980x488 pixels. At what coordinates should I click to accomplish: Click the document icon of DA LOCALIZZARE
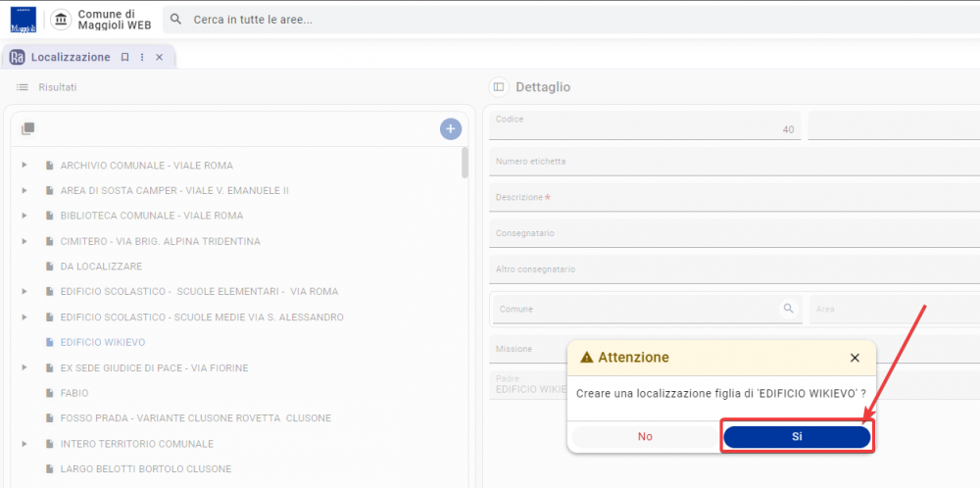coord(49,267)
